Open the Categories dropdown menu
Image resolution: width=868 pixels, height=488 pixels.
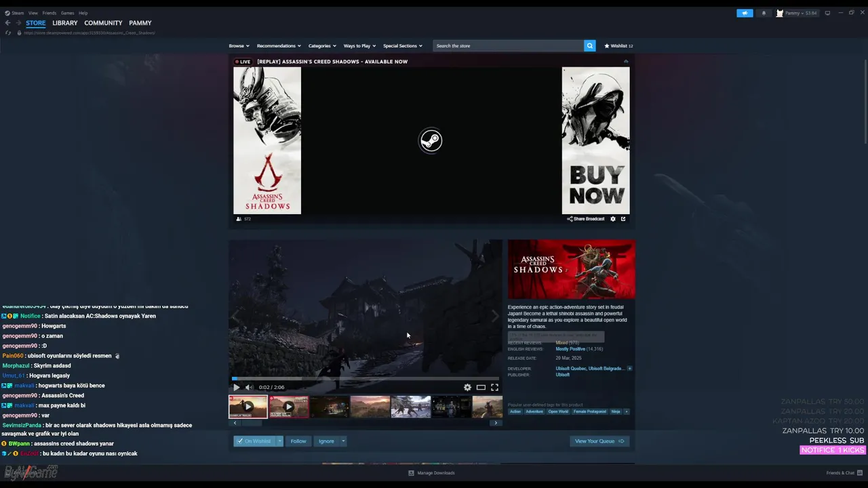tap(322, 46)
